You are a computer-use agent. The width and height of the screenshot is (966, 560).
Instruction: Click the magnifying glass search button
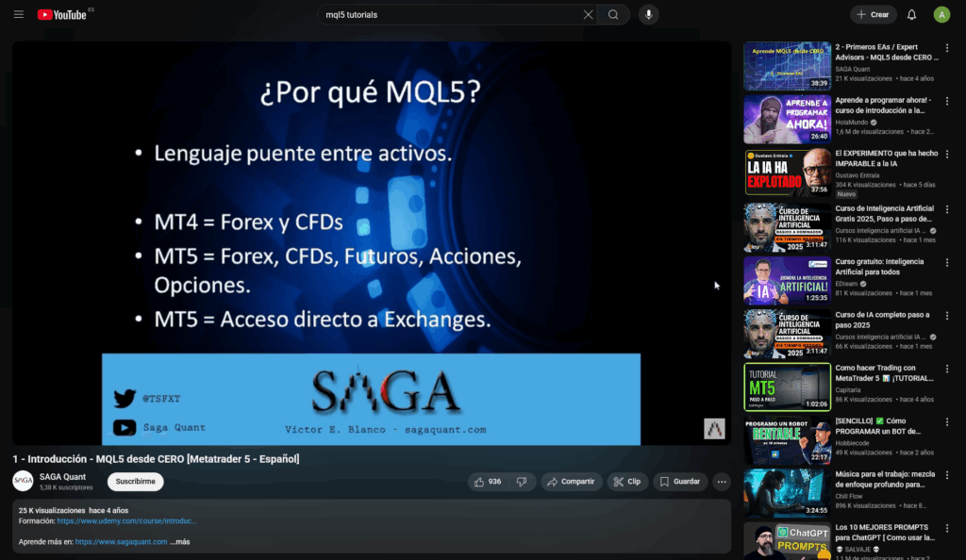tap(614, 15)
